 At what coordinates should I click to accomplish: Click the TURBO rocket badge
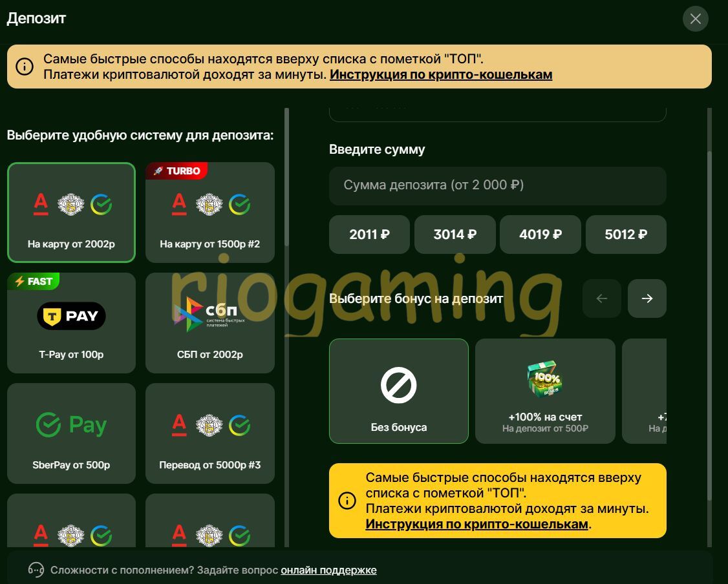click(177, 171)
